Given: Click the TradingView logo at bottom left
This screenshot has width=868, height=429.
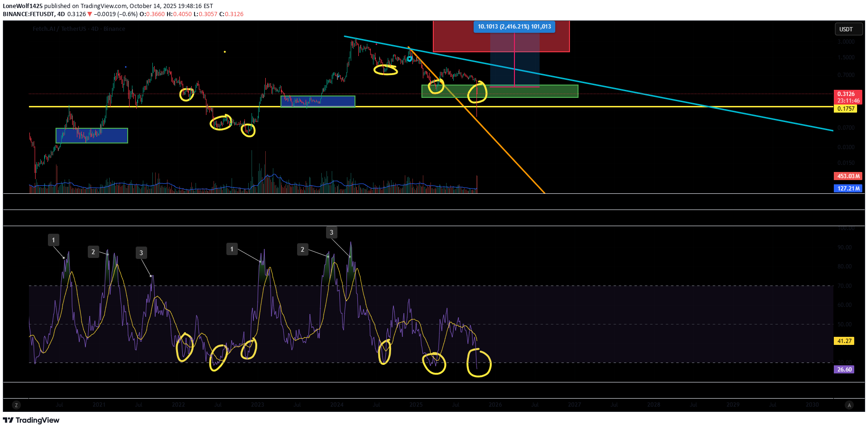Looking at the screenshot, I should point(31,420).
